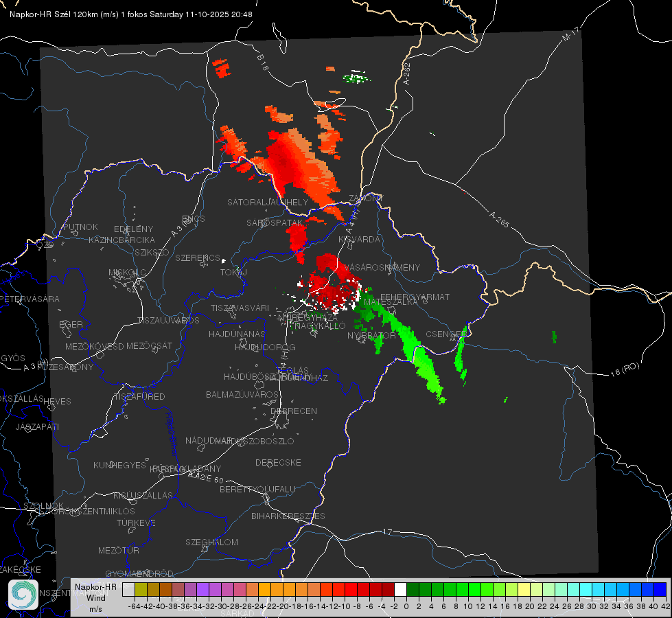672x618 pixels.
Task: Click the TISZAVASVÁRI label
Action: click(240, 308)
